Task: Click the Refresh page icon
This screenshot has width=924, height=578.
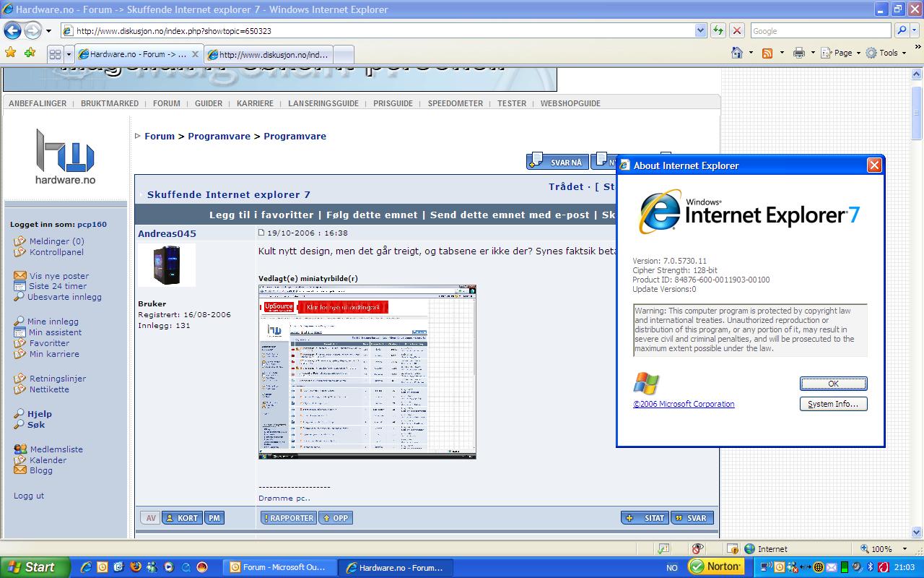Action: coord(718,31)
